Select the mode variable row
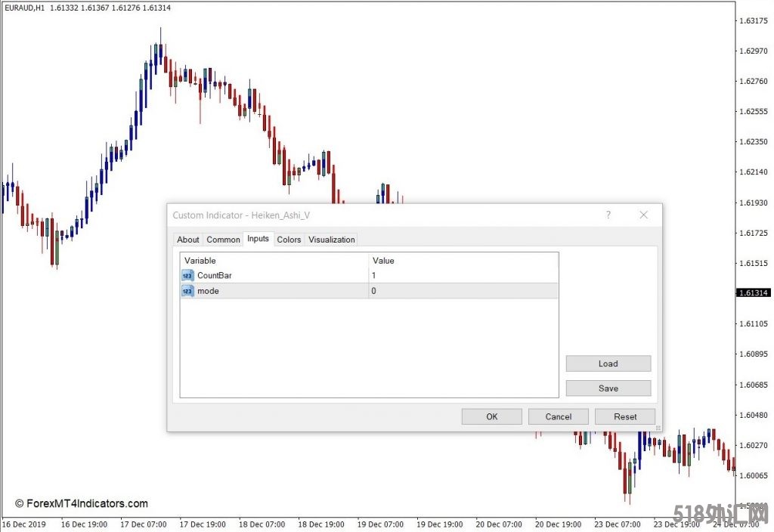774x532 pixels. pyautogui.click(x=369, y=291)
